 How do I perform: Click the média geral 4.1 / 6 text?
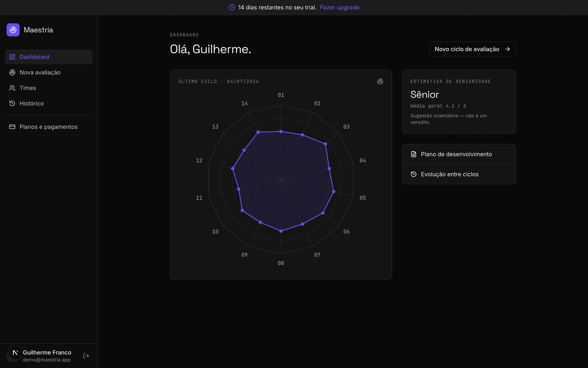pos(438,106)
